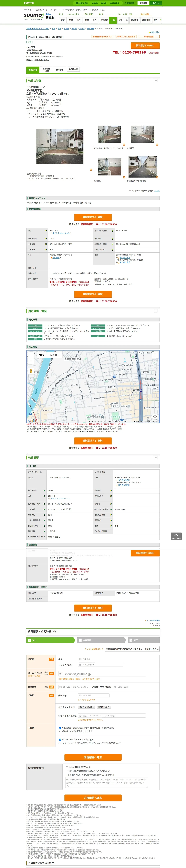Follow the ページの先頭へ戻る link
The width and height of the screenshot is (186, 868).
coord(153,620)
